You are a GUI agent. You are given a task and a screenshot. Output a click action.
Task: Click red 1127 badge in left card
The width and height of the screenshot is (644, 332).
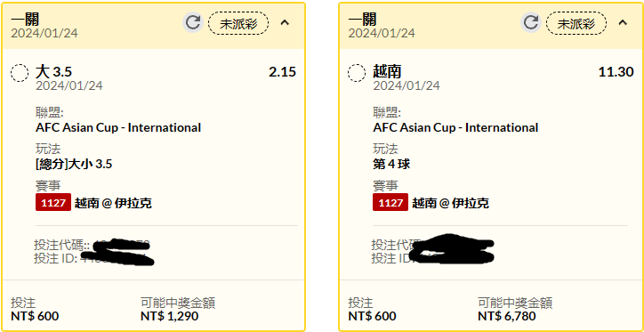(53, 202)
